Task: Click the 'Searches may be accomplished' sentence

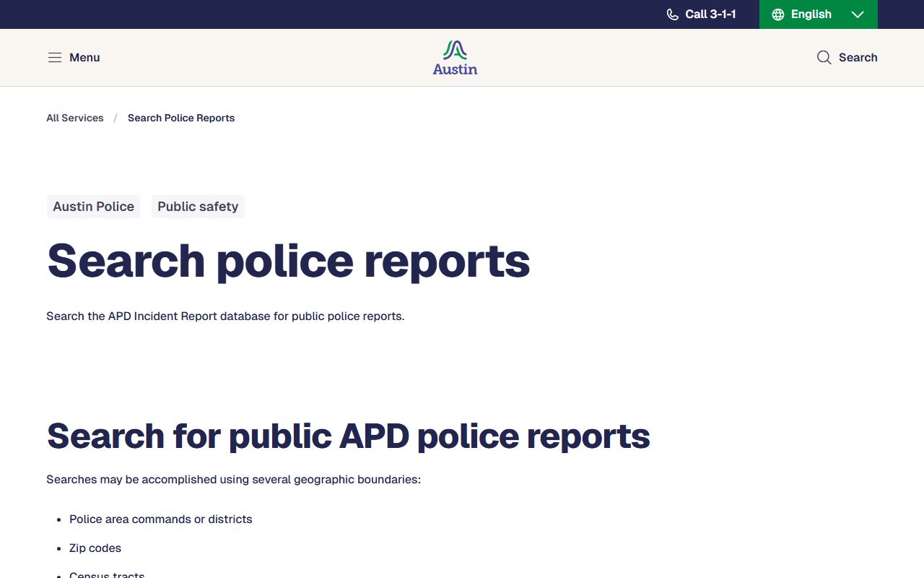Action: coord(233,480)
